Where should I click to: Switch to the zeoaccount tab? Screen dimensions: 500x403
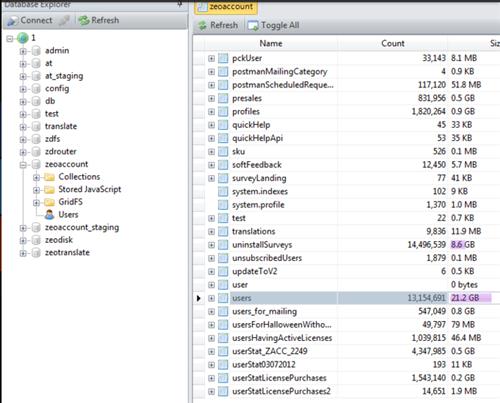tap(226, 7)
